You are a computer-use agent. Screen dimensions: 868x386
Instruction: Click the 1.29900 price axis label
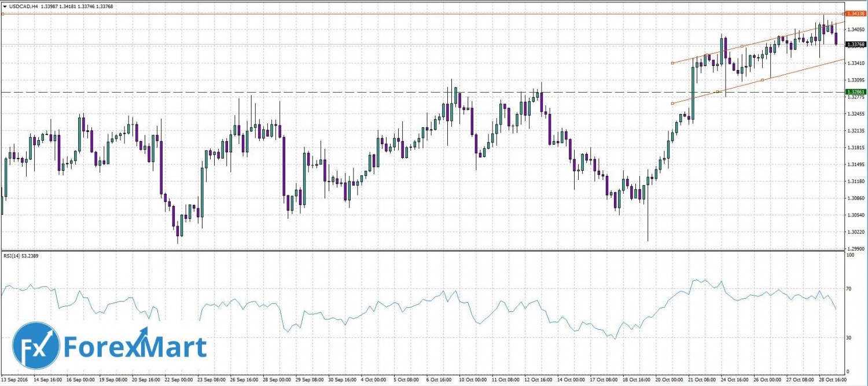tap(855, 248)
